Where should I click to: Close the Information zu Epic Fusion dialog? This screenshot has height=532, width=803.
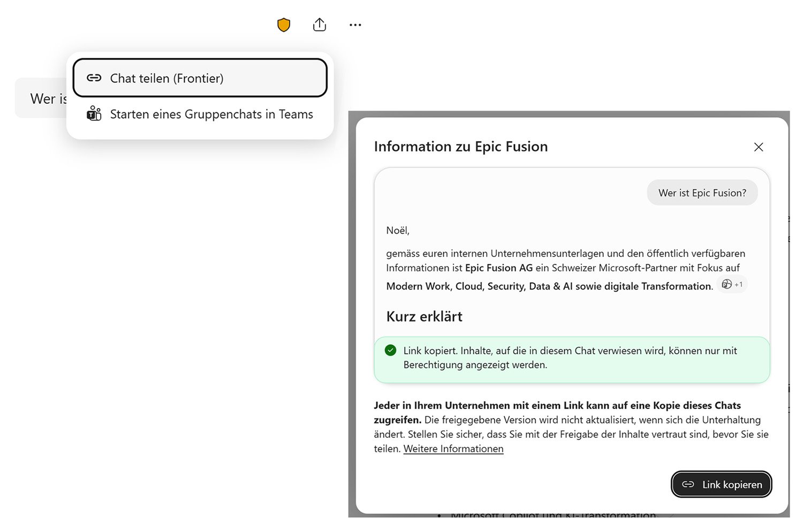[759, 147]
